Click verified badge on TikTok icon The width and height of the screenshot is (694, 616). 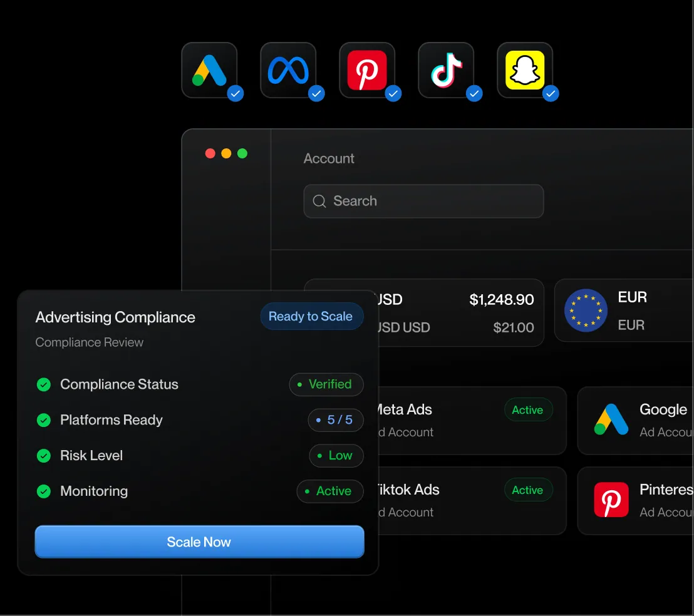click(474, 93)
